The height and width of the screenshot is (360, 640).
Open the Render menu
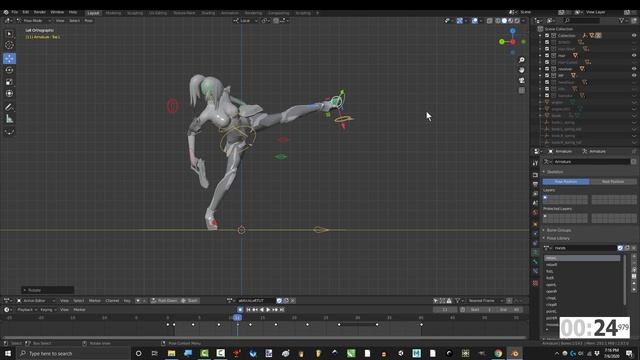[x=40, y=12]
